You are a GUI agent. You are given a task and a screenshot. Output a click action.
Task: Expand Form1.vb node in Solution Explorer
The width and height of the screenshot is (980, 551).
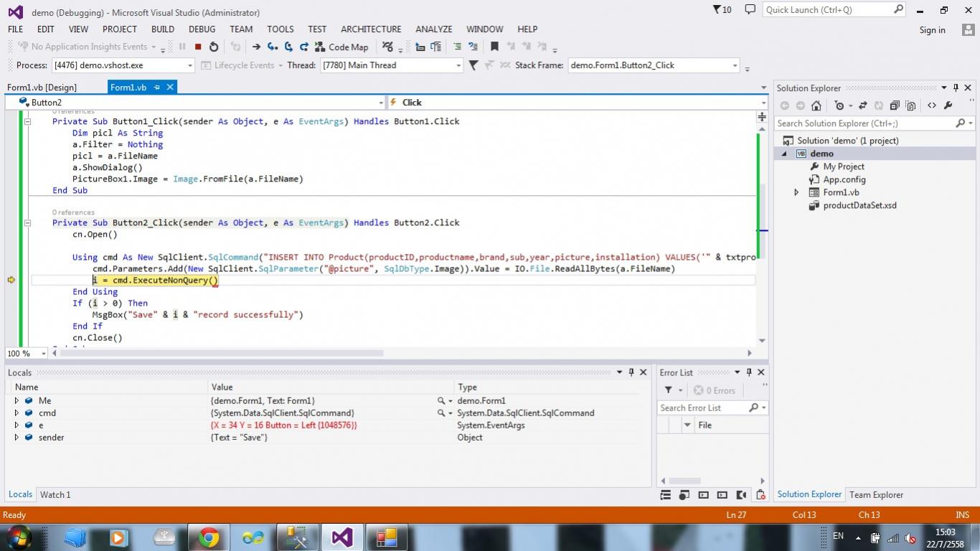pos(796,192)
